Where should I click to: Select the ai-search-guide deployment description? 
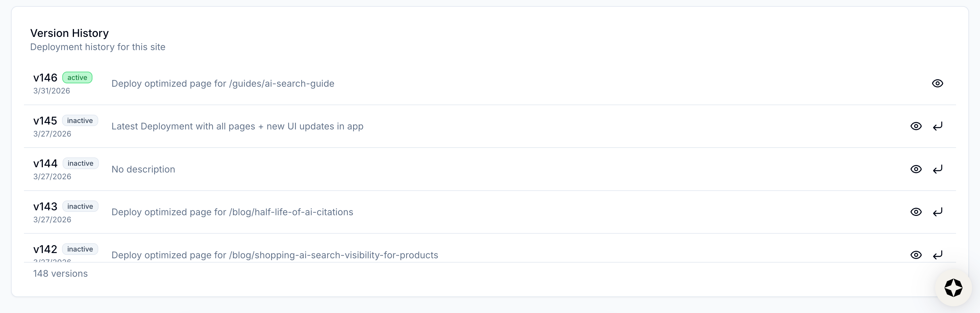point(223,83)
